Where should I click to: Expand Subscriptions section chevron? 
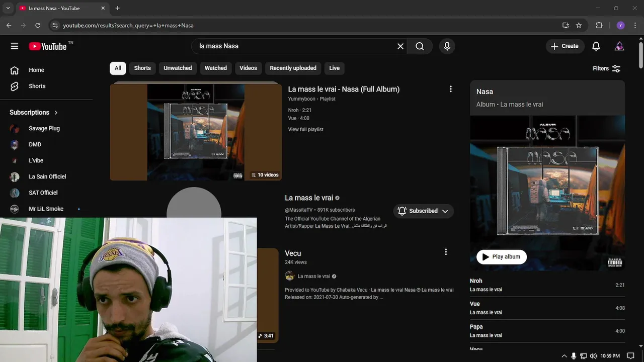click(56, 113)
